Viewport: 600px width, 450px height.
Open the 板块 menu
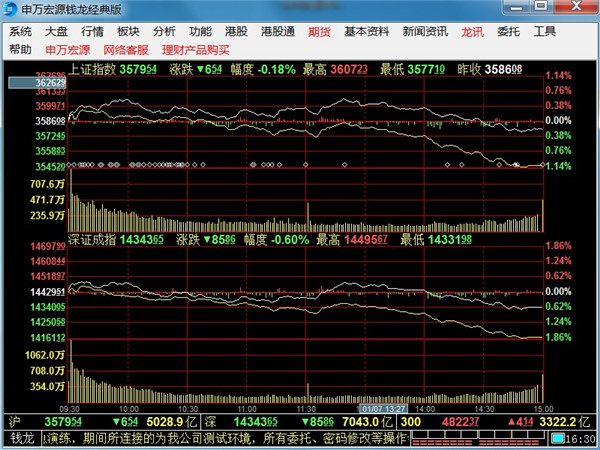pyautogui.click(x=128, y=32)
